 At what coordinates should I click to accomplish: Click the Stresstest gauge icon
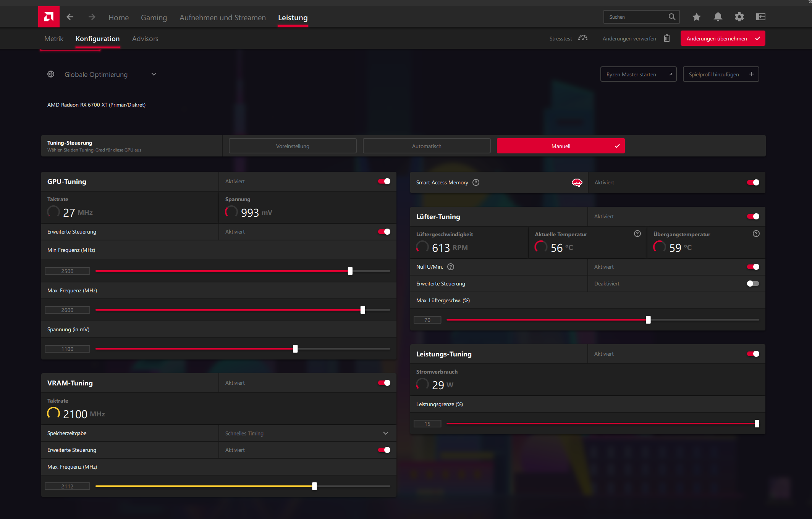coord(582,38)
